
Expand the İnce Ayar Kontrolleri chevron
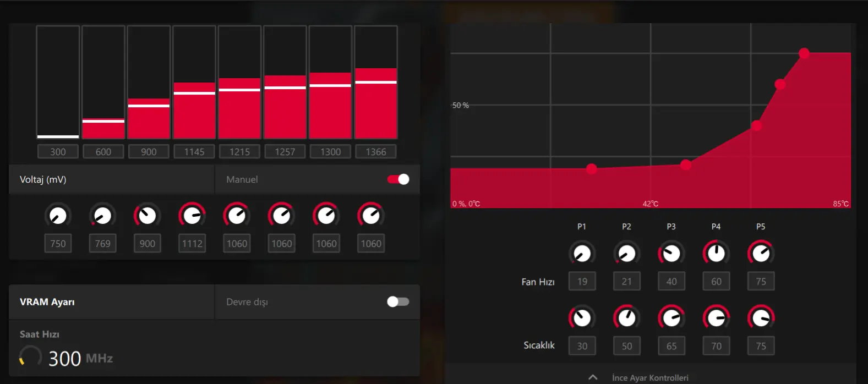(593, 377)
